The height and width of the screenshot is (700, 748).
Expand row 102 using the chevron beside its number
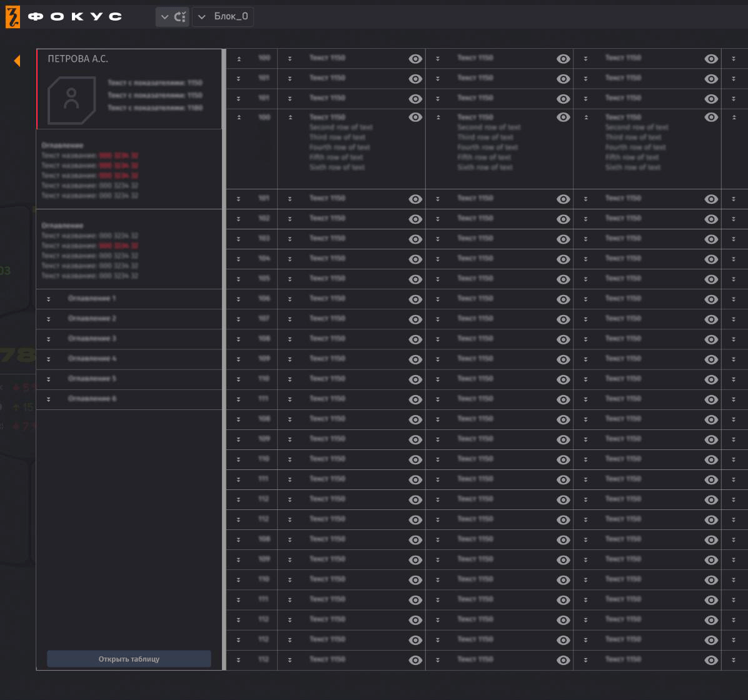click(238, 219)
